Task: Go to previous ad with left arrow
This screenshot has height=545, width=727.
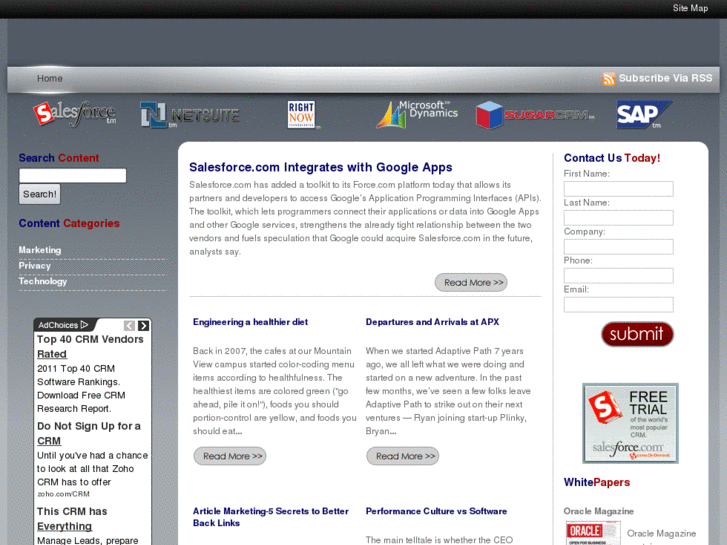Action: [129, 326]
